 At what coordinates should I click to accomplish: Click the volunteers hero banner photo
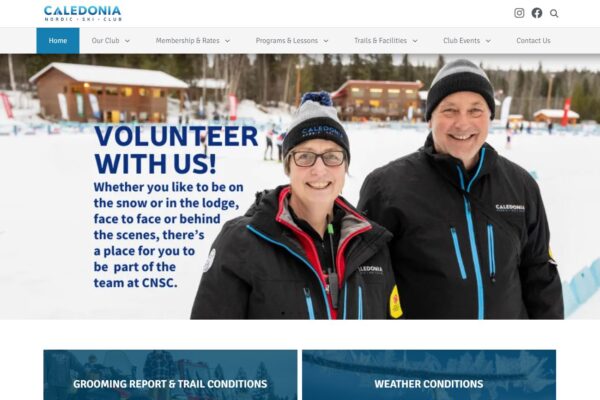300,186
